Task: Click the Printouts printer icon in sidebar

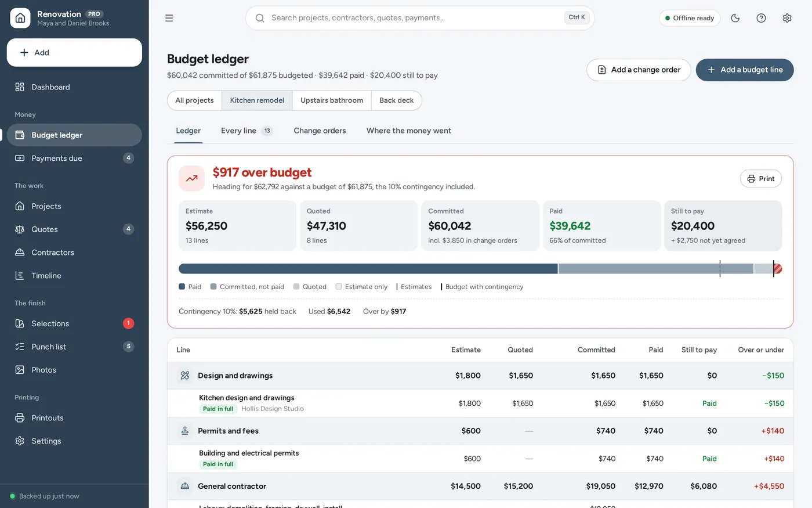Action: tap(20, 418)
